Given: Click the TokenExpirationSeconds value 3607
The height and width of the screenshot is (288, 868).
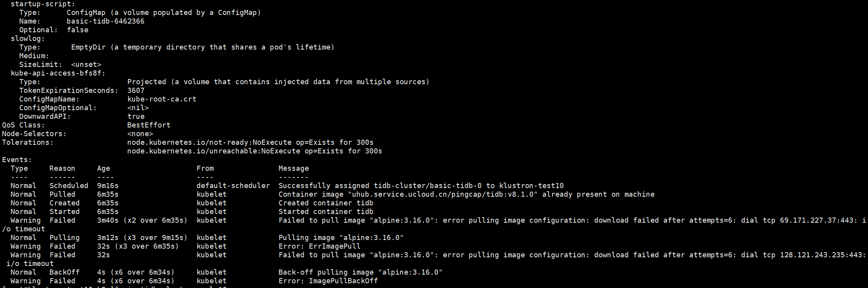Looking at the screenshot, I should pyautogui.click(x=136, y=90).
